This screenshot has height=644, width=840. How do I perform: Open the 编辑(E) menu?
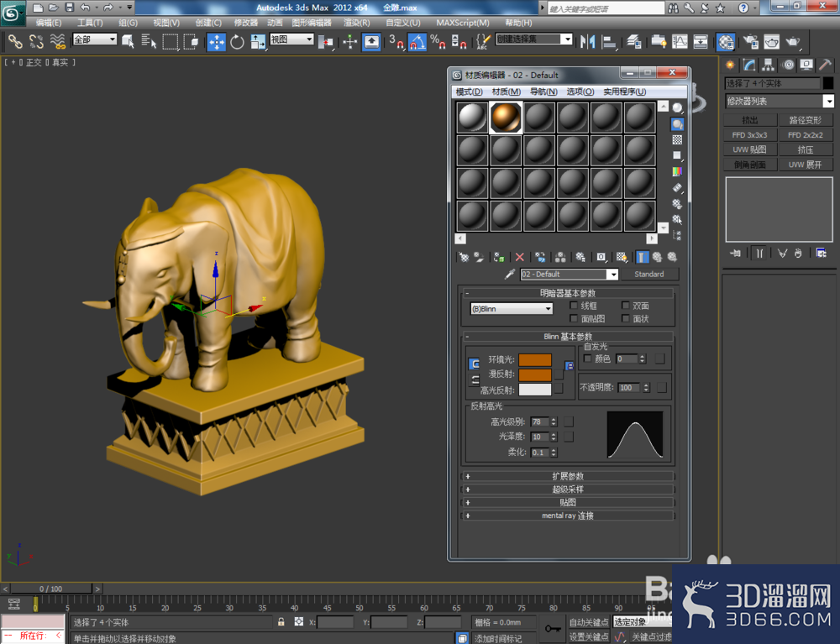pos(48,23)
